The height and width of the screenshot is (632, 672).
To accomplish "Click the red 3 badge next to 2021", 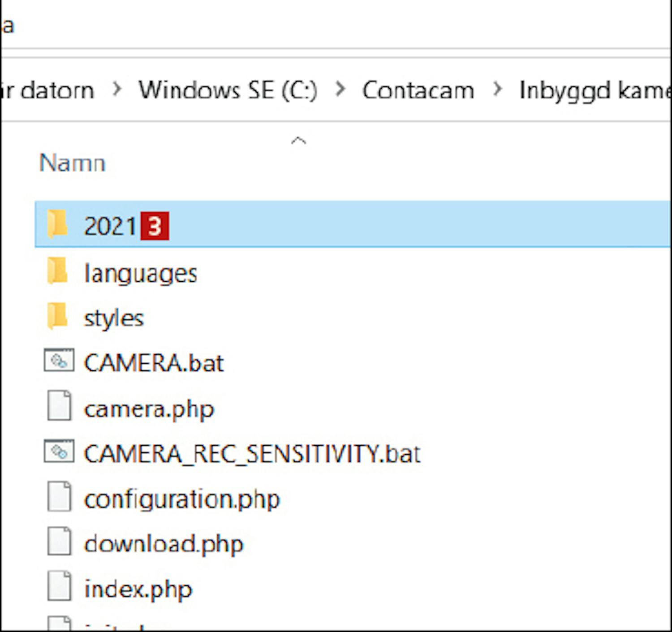I will (x=155, y=226).
